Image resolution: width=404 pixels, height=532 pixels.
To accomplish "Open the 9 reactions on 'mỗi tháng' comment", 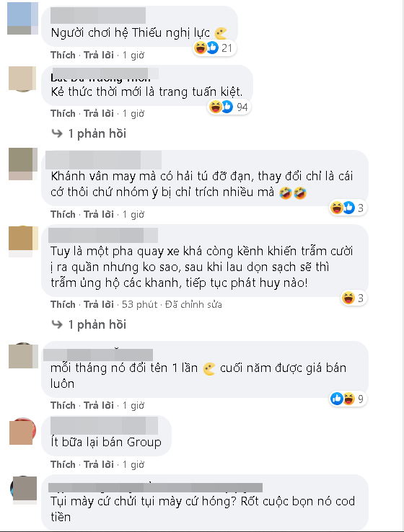I will 348,399.
